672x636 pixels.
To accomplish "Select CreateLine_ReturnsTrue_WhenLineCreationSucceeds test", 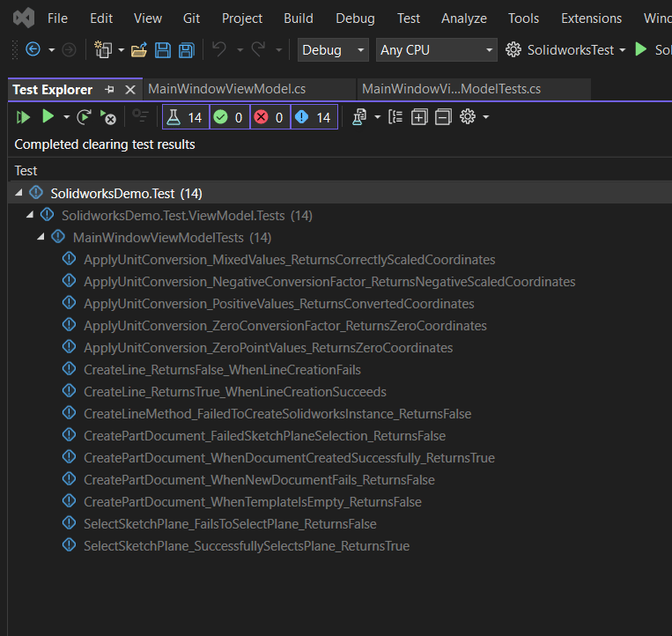I will 235,392.
